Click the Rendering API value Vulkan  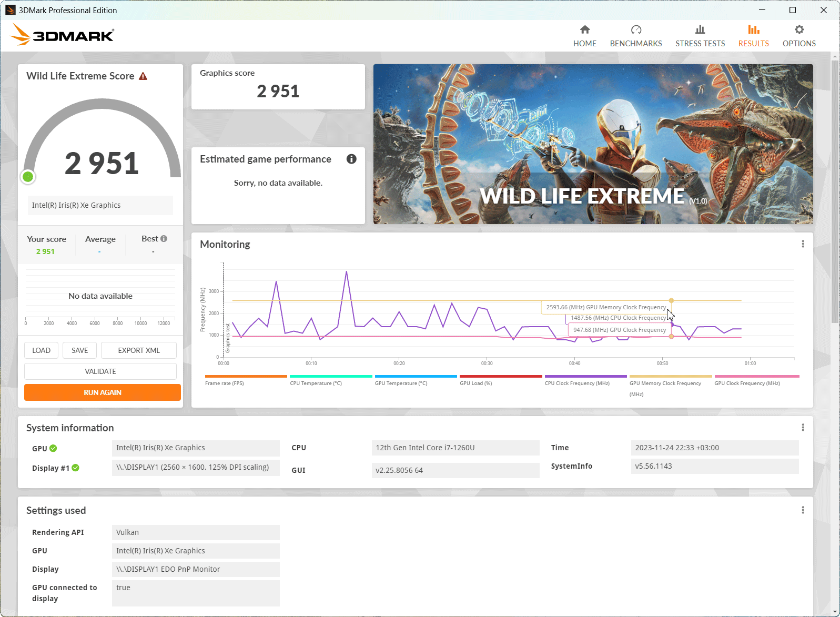[x=196, y=532]
